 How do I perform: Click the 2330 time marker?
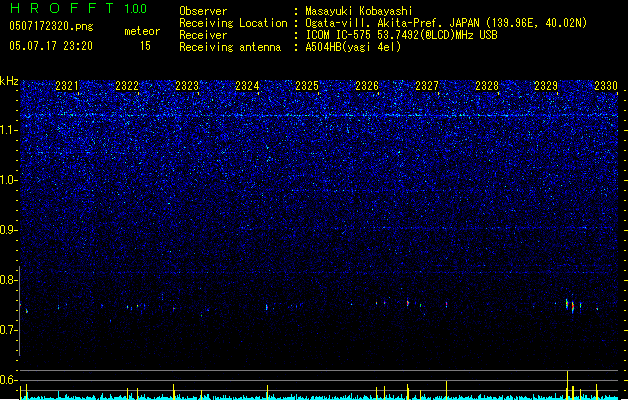[606, 86]
